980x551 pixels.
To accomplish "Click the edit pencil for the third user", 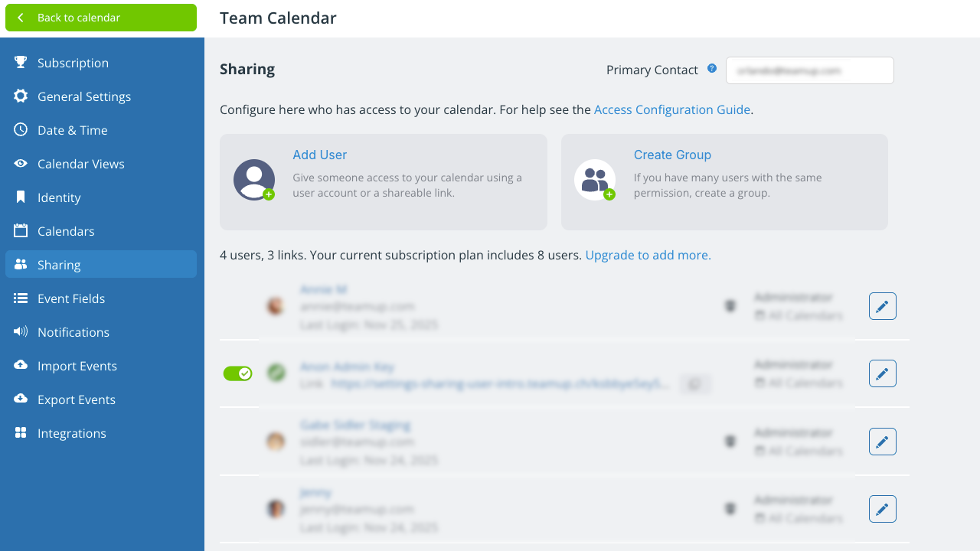I will [x=882, y=442].
